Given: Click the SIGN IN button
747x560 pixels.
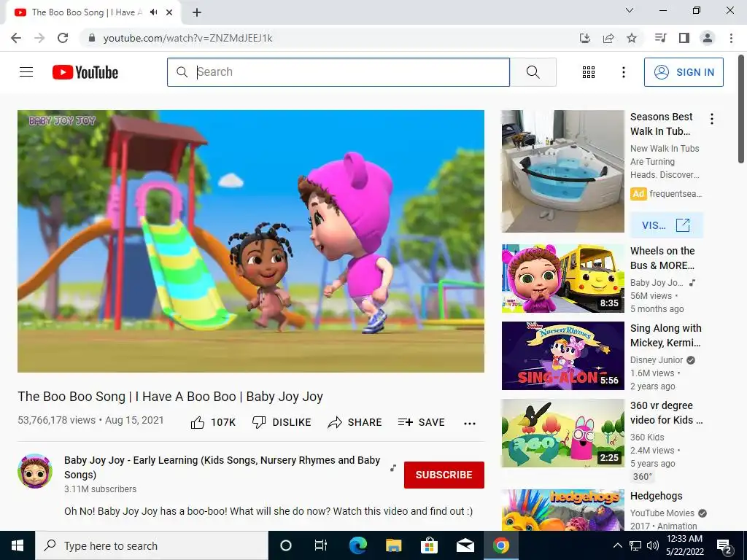Looking at the screenshot, I should (684, 72).
